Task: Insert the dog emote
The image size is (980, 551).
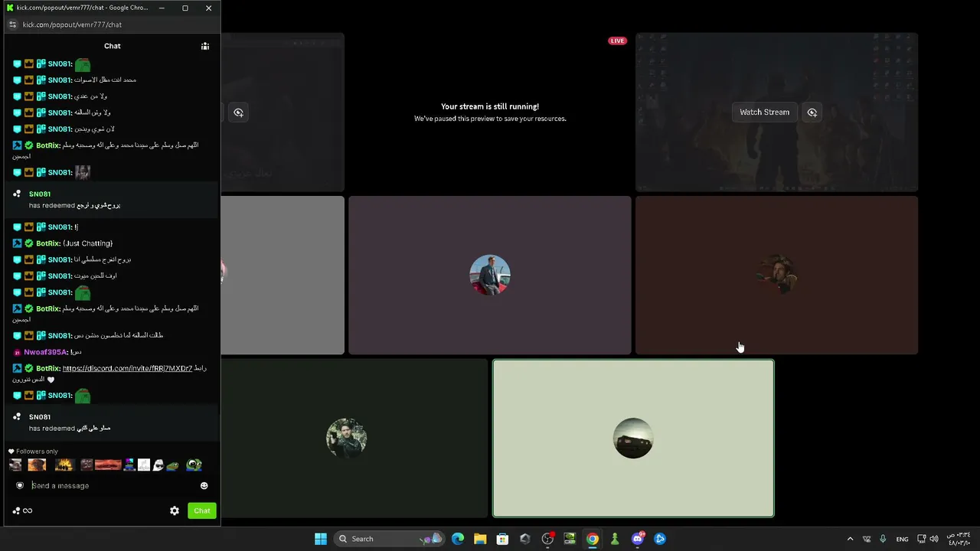Action: pyautogui.click(x=37, y=465)
